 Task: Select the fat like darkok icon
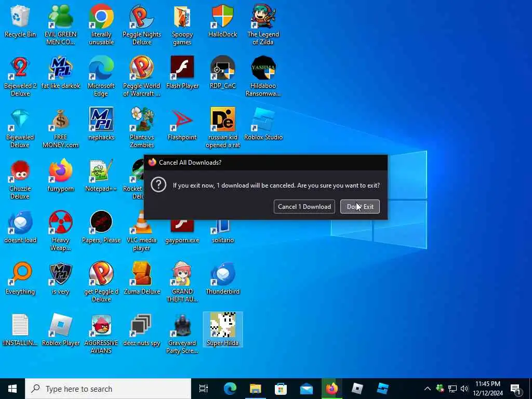[60, 73]
